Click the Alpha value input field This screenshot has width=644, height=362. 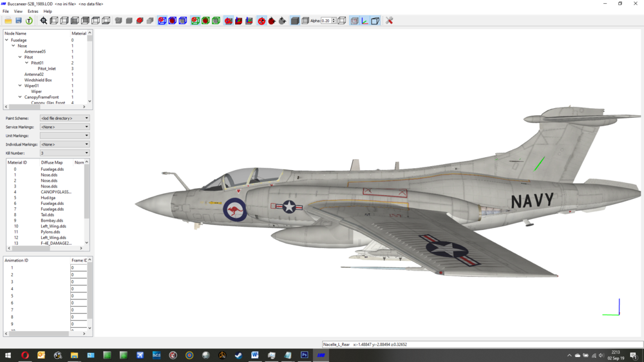326,21
